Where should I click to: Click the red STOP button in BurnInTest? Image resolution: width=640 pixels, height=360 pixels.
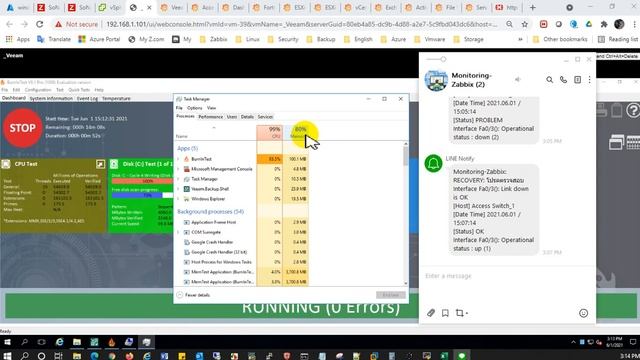tap(22, 128)
